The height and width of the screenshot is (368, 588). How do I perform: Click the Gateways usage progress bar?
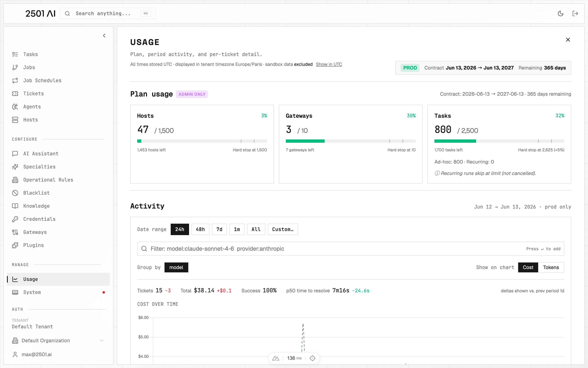tap(351, 141)
